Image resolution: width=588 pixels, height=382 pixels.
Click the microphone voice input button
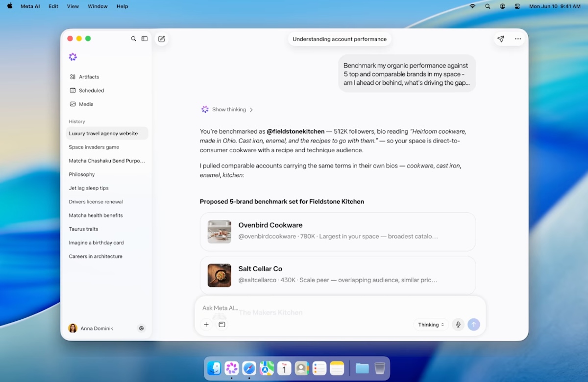[458, 325]
